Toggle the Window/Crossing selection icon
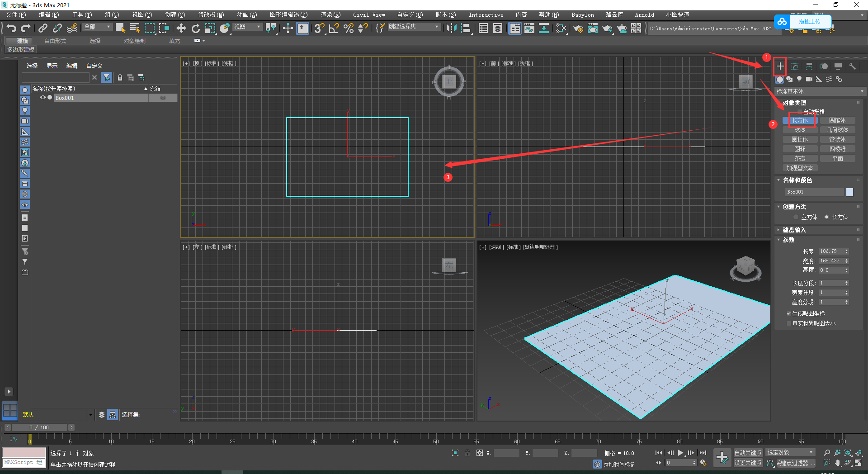Screen dimensions: 868x474 [164, 28]
